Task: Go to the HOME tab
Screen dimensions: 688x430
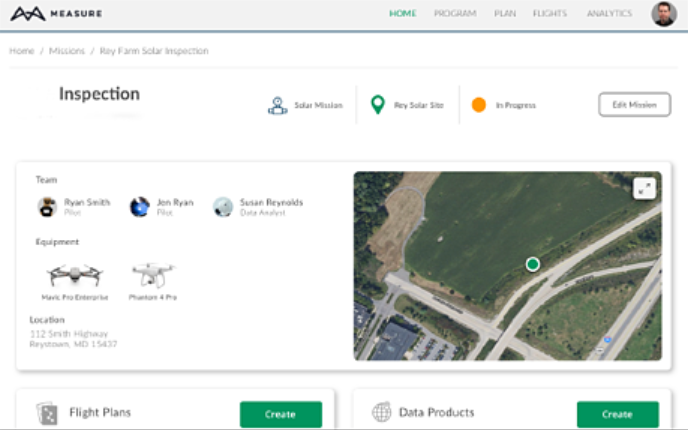Action: (x=403, y=14)
